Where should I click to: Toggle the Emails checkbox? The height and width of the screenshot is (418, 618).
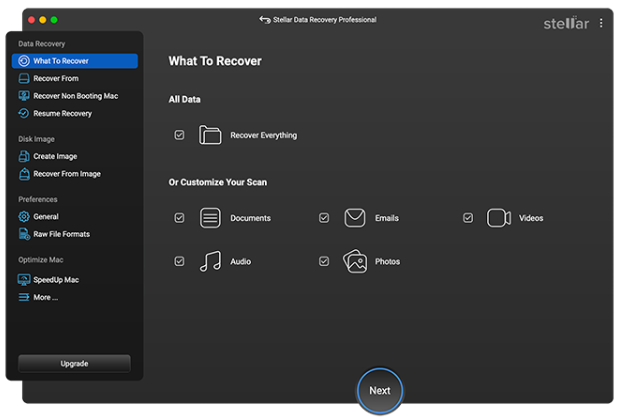tap(324, 218)
